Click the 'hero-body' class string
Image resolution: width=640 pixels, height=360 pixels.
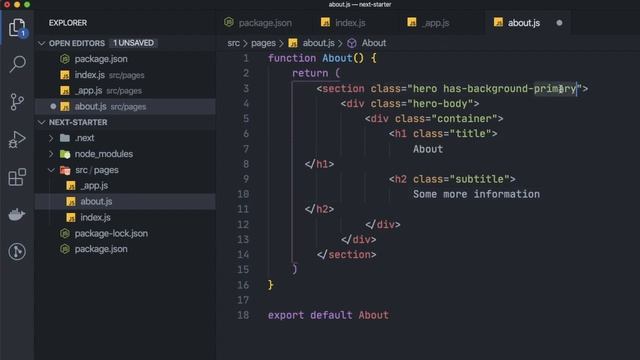coord(440,104)
